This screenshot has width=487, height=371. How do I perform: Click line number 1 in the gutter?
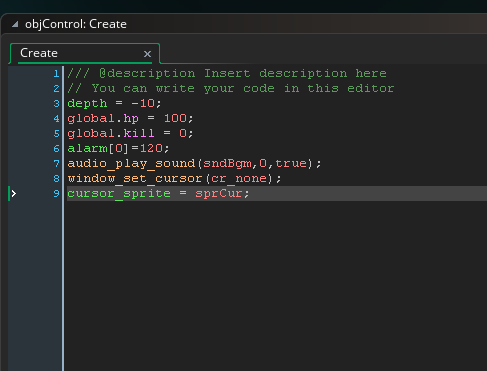tap(57, 73)
